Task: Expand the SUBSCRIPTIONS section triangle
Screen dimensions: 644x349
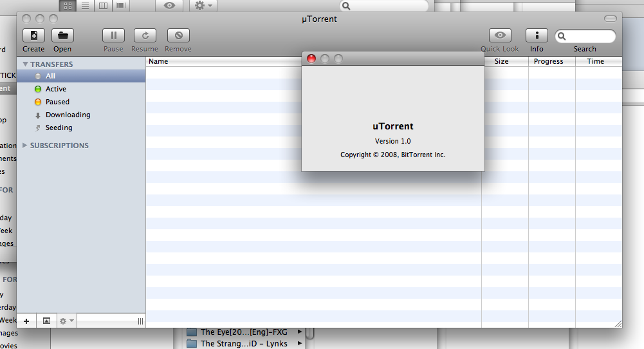Action: (24, 145)
